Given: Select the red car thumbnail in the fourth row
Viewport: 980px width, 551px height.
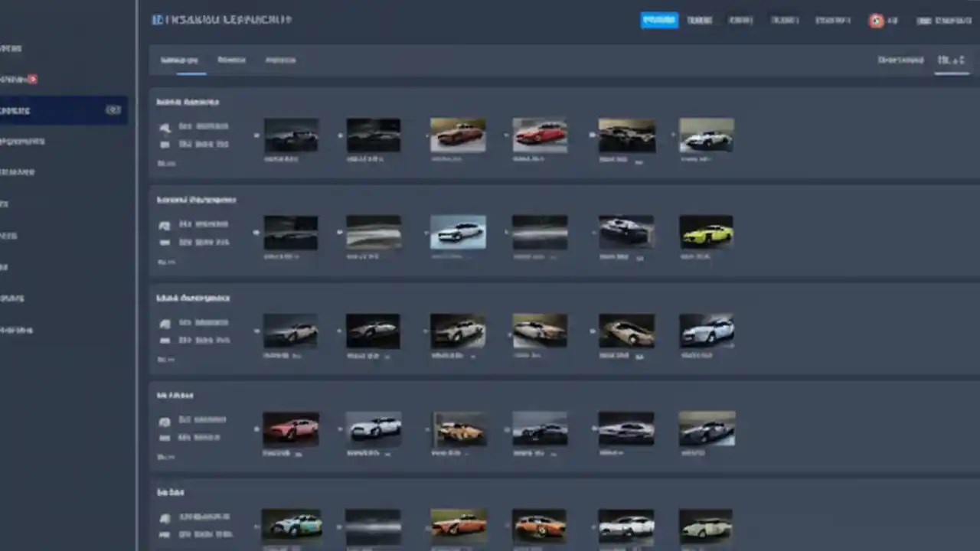Looking at the screenshot, I should (291, 429).
